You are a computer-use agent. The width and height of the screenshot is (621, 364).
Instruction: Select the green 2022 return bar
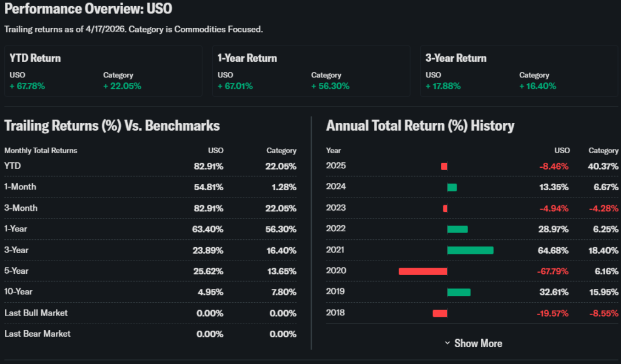point(457,230)
